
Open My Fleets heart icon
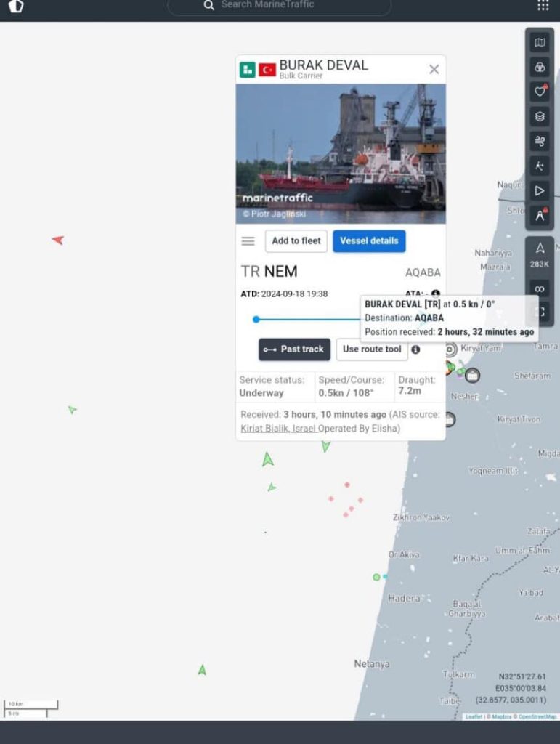pos(540,92)
